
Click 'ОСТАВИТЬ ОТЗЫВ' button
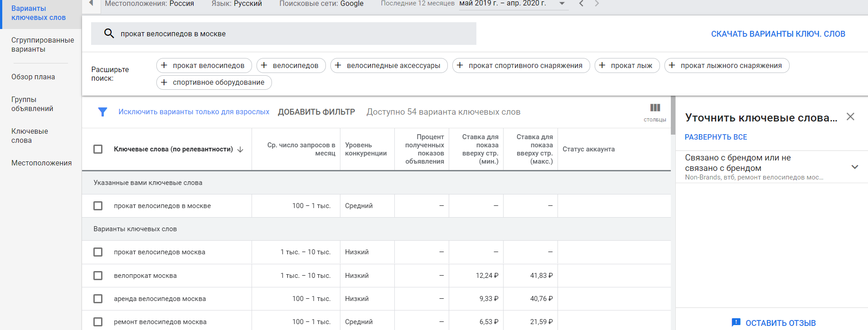coord(781,323)
